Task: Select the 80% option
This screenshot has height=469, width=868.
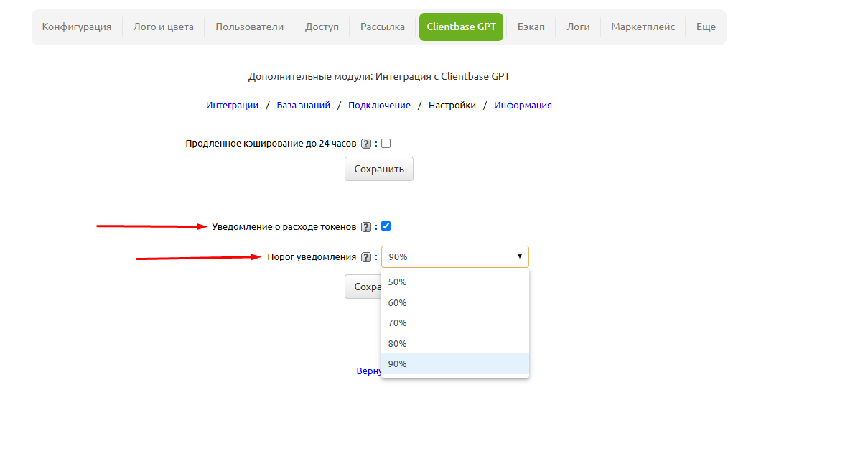Action: (x=455, y=343)
